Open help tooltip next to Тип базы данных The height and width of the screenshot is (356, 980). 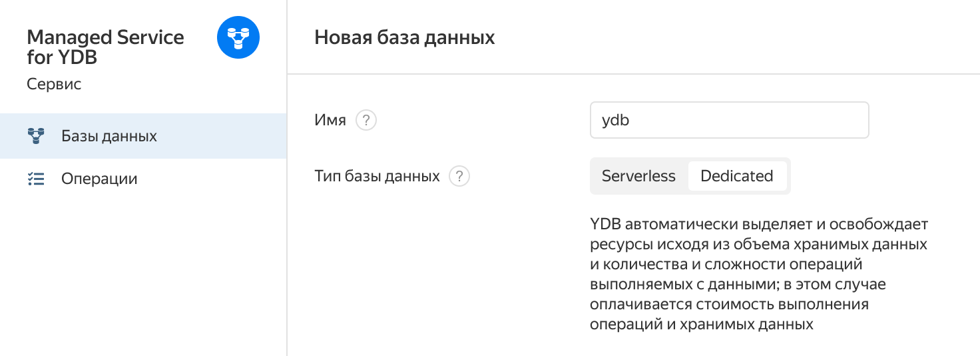click(x=459, y=177)
